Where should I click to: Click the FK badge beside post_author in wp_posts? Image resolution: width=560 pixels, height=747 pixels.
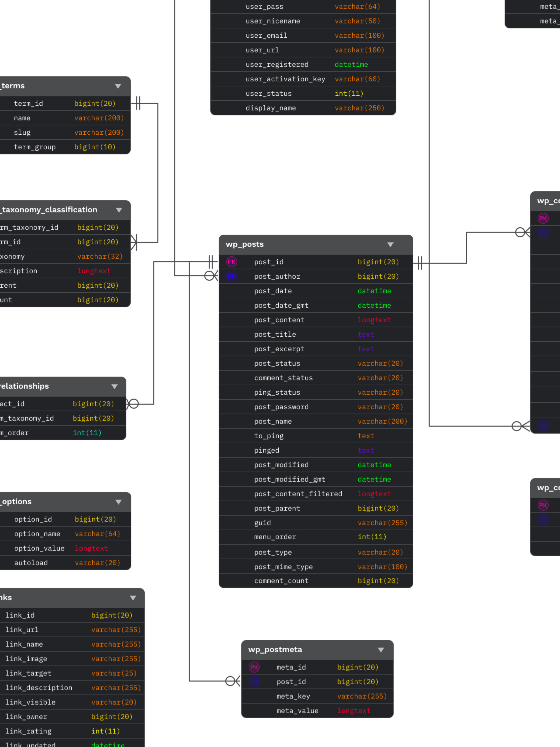coord(232,276)
